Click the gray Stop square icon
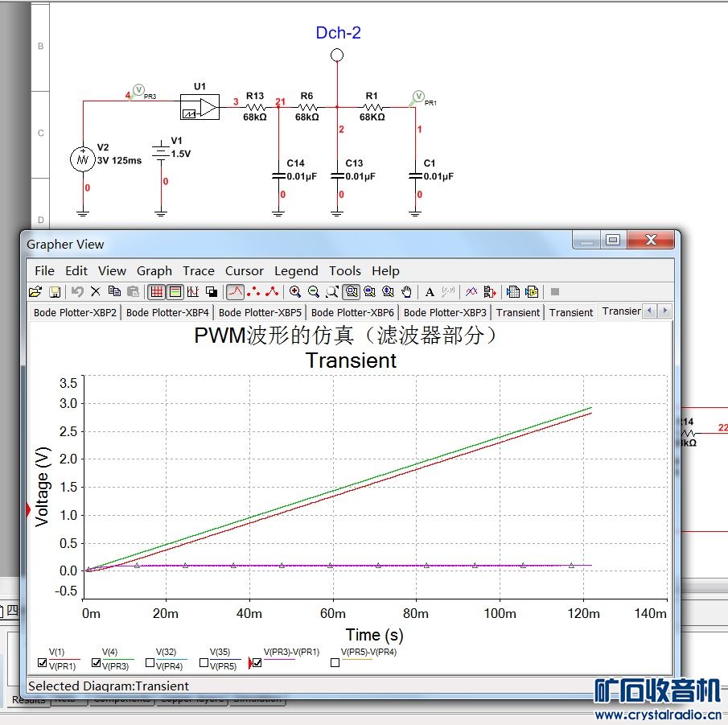 [x=555, y=291]
